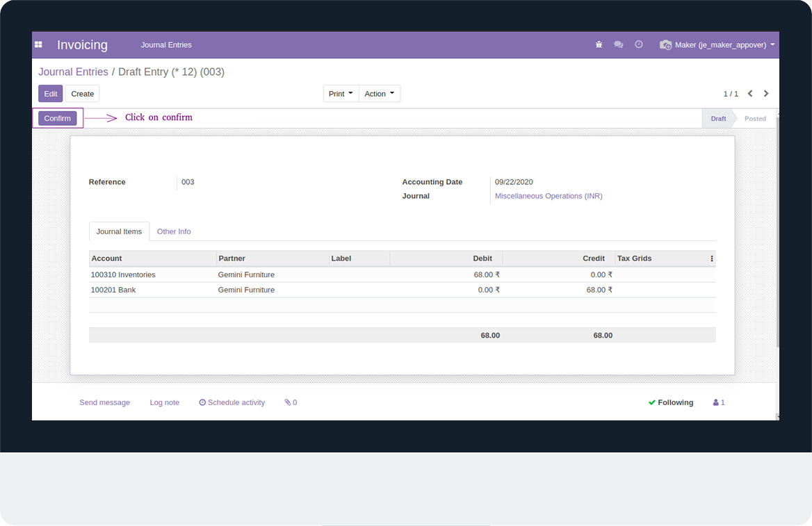Image resolution: width=812 pixels, height=526 pixels.
Task: Sort by the Partner column header
Action: (x=273, y=258)
